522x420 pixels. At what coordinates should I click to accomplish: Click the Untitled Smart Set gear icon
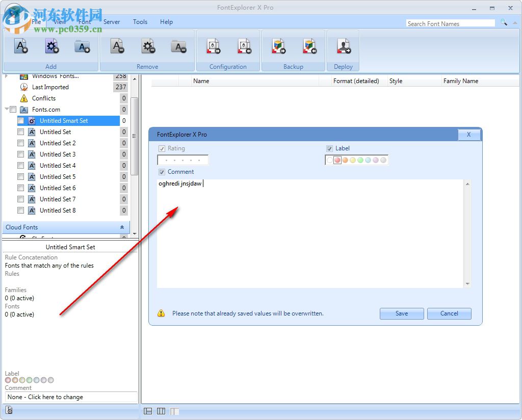pyautogui.click(x=32, y=121)
